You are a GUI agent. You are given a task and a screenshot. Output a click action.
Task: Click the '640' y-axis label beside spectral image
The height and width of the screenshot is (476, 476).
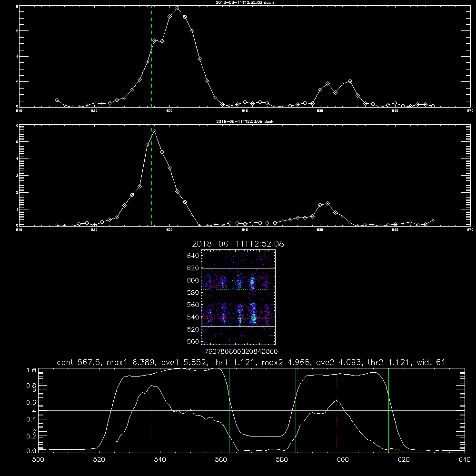tap(193, 256)
